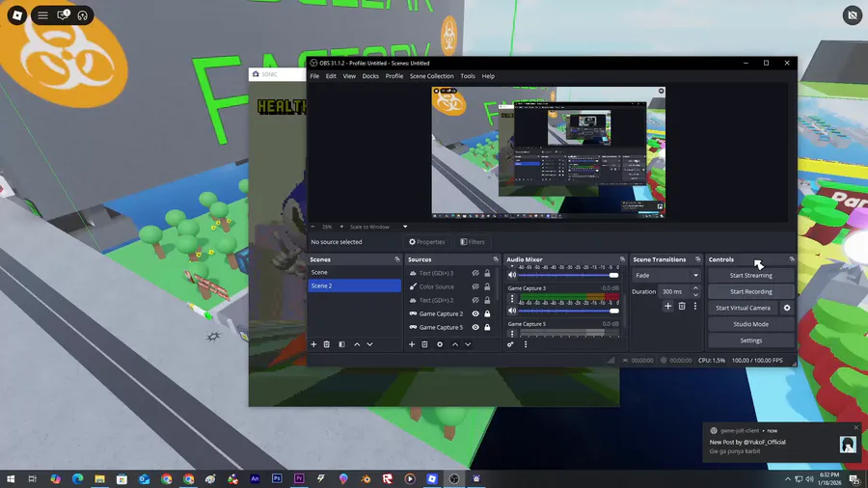The image size is (868, 488).
Task: Open Profile menu in OBS
Action: tap(394, 76)
